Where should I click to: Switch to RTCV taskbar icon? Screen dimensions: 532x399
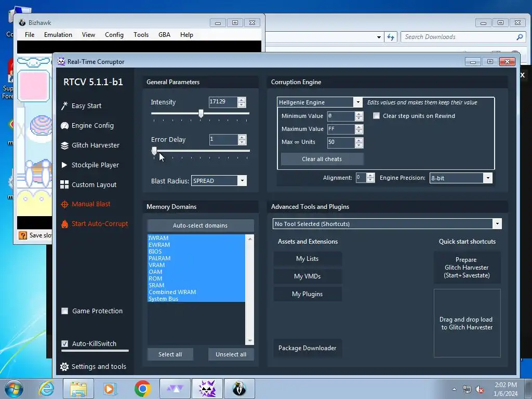coord(207,389)
